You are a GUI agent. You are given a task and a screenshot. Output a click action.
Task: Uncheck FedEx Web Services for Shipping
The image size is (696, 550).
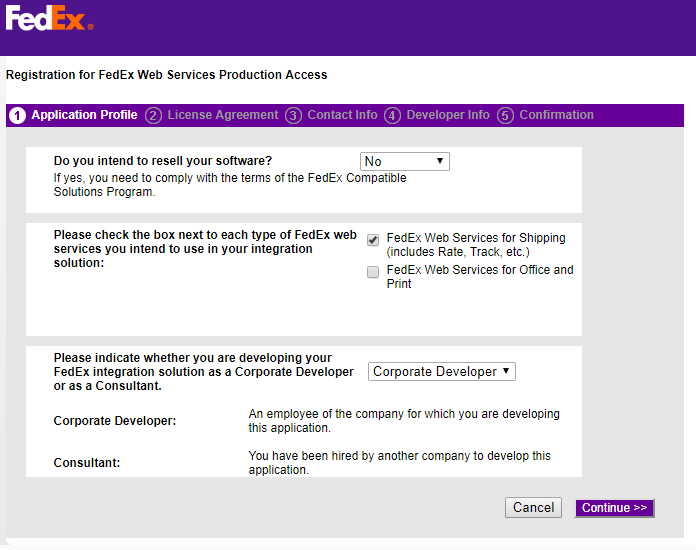point(373,240)
